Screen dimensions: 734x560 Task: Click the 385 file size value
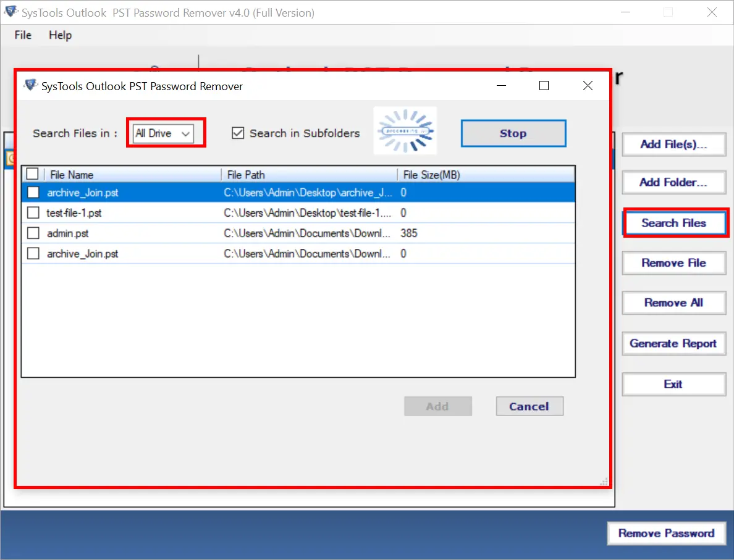[408, 233]
